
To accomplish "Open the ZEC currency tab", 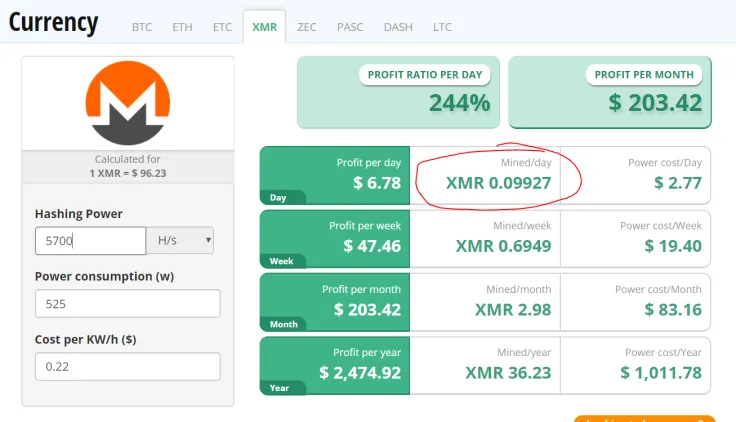I will tap(307, 27).
